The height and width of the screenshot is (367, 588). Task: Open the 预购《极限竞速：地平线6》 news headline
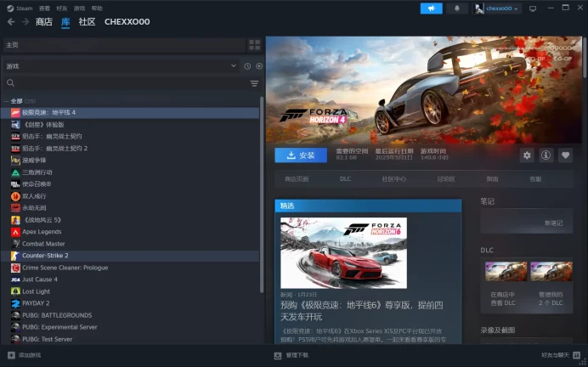[361, 311]
